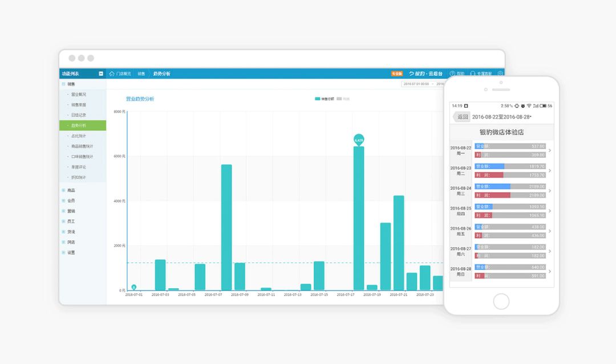The height and width of the screenshot is (364, 616).
Task: Click the headset customer service icon
Action: [473, 73]
